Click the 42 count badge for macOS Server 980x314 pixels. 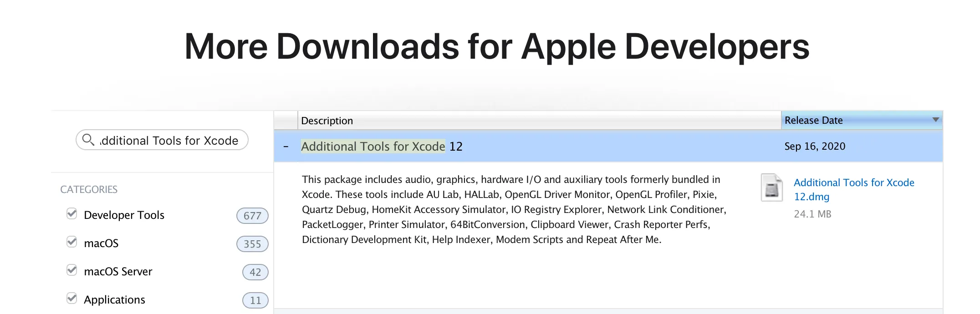click(x=255, y=272)
